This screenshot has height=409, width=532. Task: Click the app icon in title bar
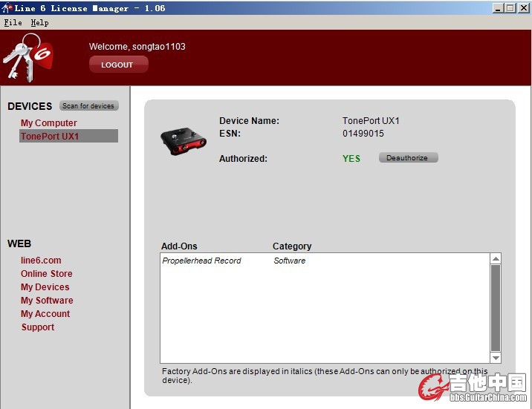pos(7,8)
